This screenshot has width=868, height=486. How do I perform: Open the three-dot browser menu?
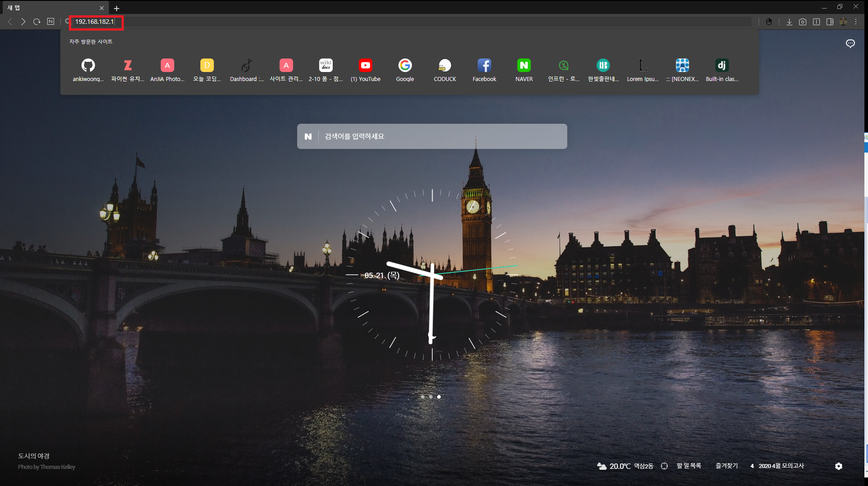click(x=856, y=22)
